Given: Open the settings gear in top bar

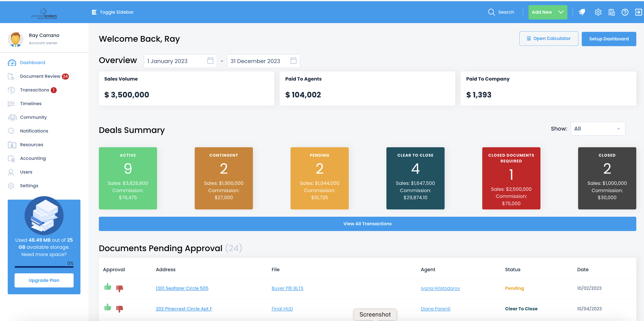Looking at the screenshot, I should pyautogui.click(x=598, y=12).
